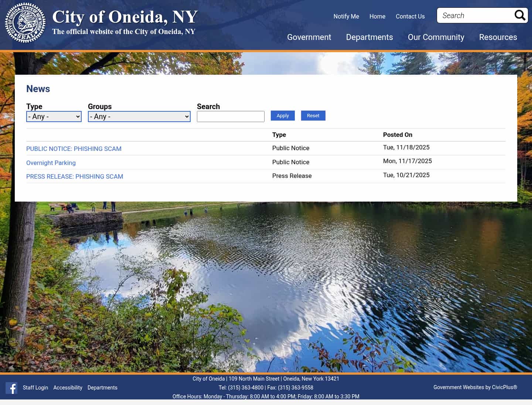The height and width of the screenshot is (405, 532).
Task: Open the Accessibility page from footer
Action: pos(68,388)
